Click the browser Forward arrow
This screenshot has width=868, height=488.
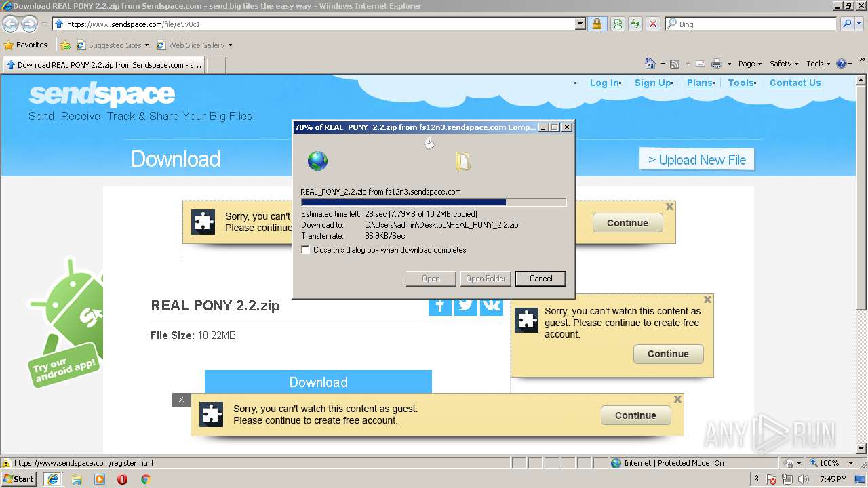click(29, 24)
